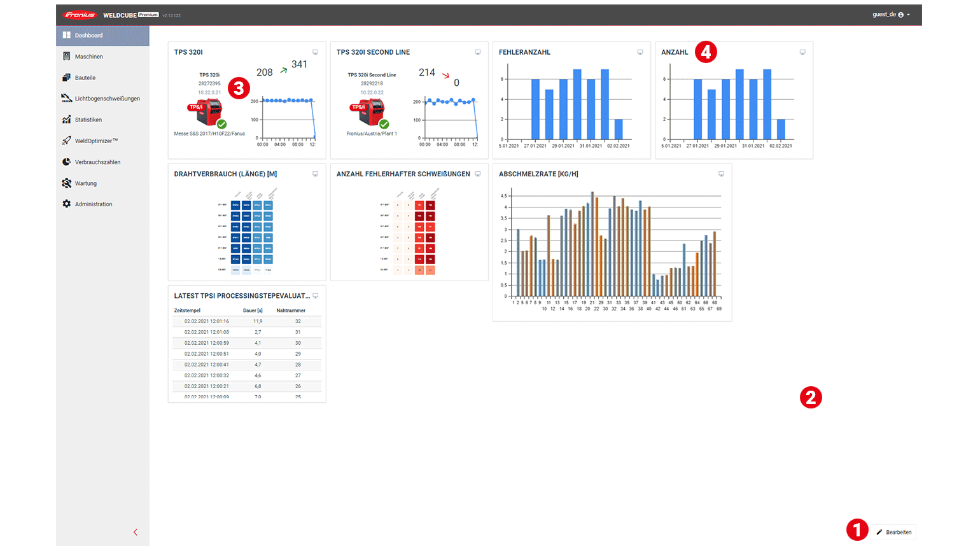Click the Statistiken chart icon
Screen dimensions: 980x551
click(x=66, y=120)
